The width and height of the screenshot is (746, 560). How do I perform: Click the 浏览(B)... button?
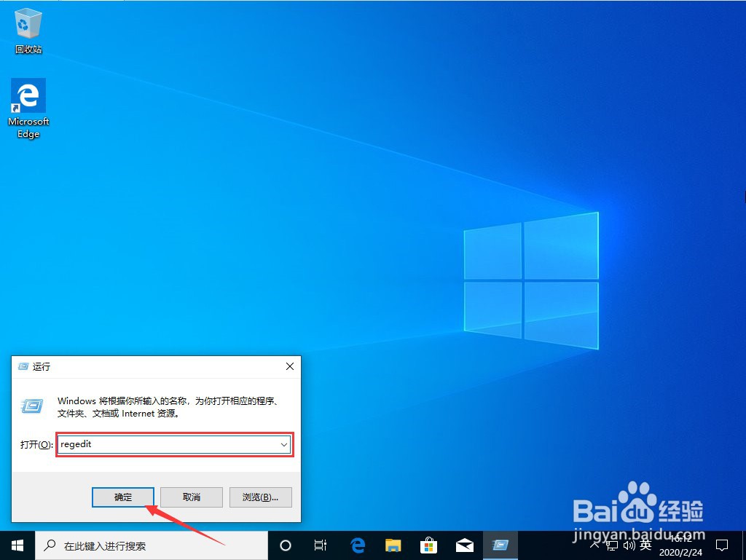click(260, 497)
